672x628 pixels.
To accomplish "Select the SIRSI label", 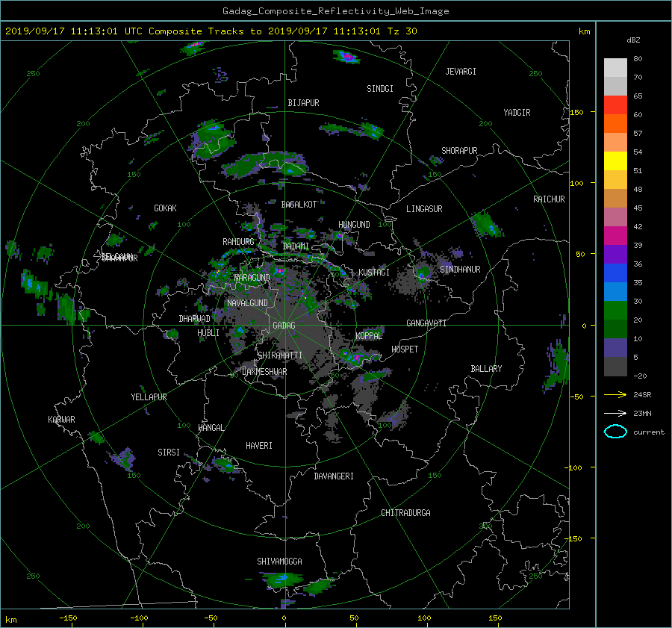I will (x=169, y=453).
